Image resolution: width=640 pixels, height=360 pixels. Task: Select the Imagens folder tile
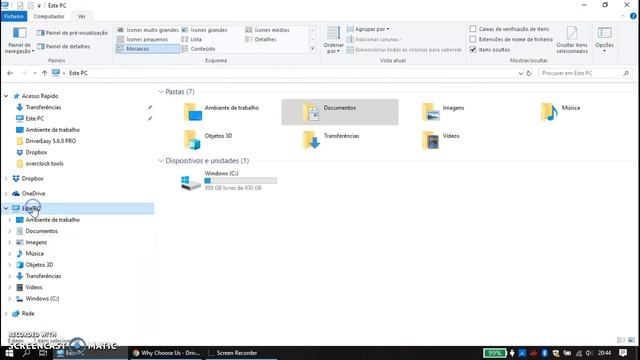[x=444, y=112]
